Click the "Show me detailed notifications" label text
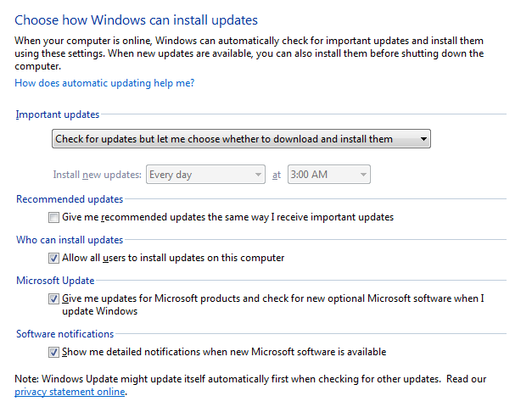 (224, 352)
